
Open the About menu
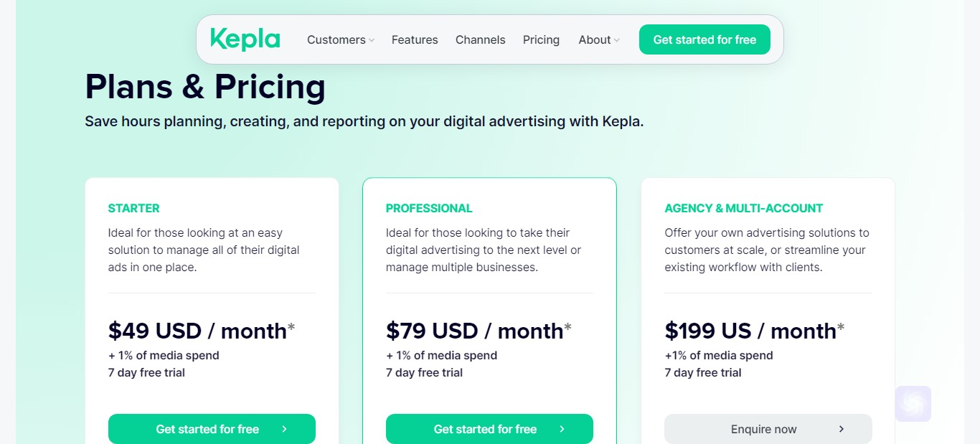coord(599,39)
